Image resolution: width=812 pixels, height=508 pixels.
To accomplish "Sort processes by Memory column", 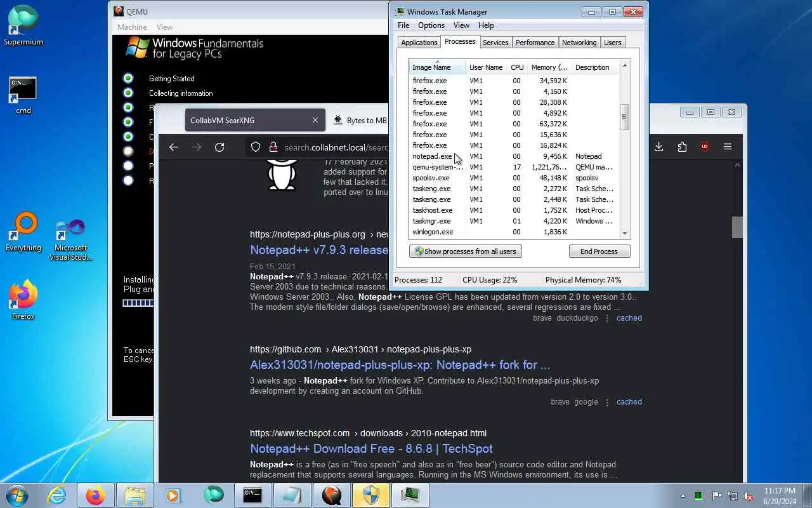I will [x=549, y=67].
